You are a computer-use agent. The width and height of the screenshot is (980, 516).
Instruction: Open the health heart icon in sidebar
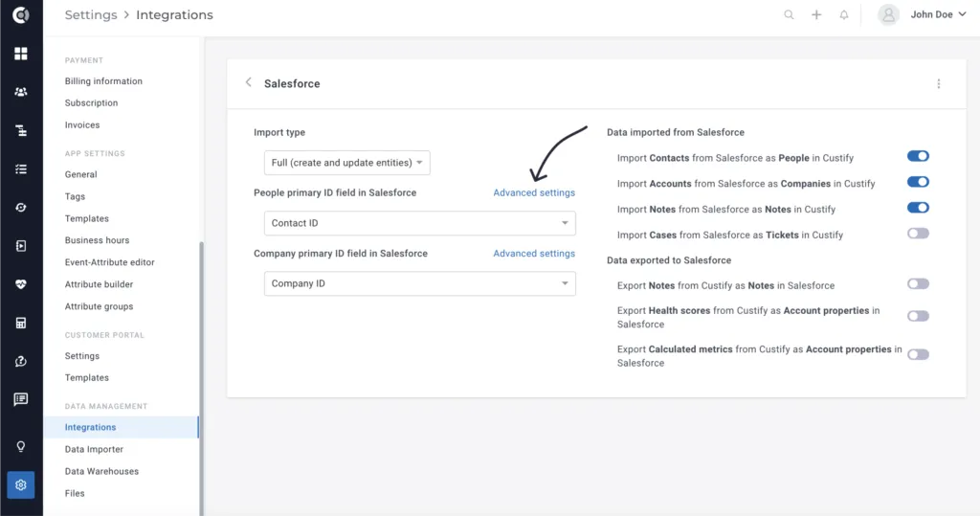coord(21,284)
